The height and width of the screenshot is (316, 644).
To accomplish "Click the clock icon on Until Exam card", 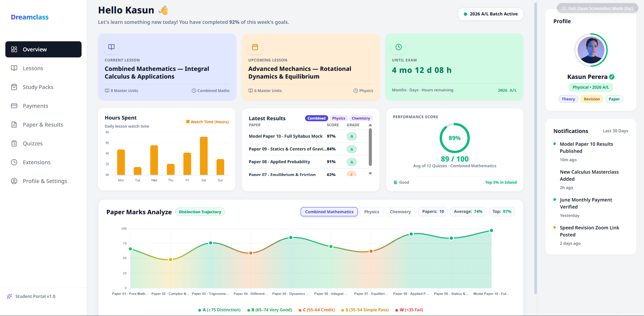I will 399,47.
